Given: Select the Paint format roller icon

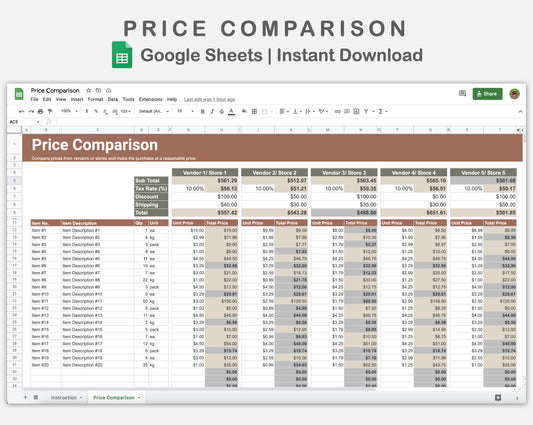Looking at the screenshot, I should [50, 112].
